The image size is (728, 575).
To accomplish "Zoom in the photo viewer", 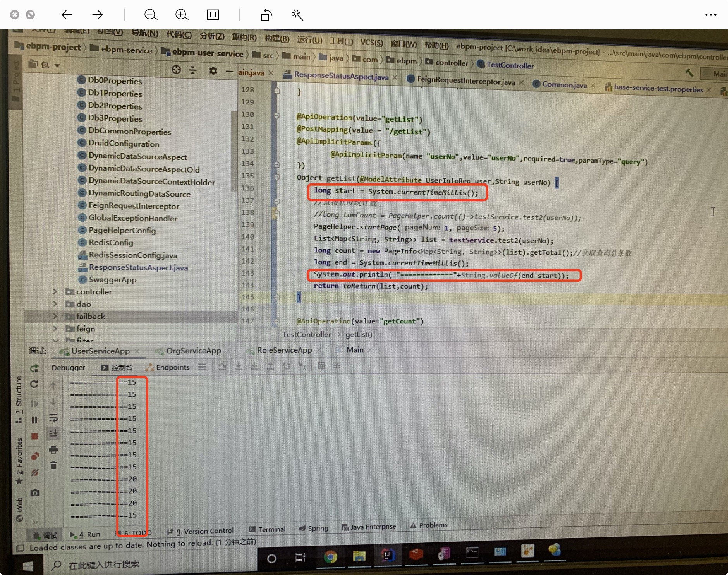I will pyautogui.click(x=182, y=15).
